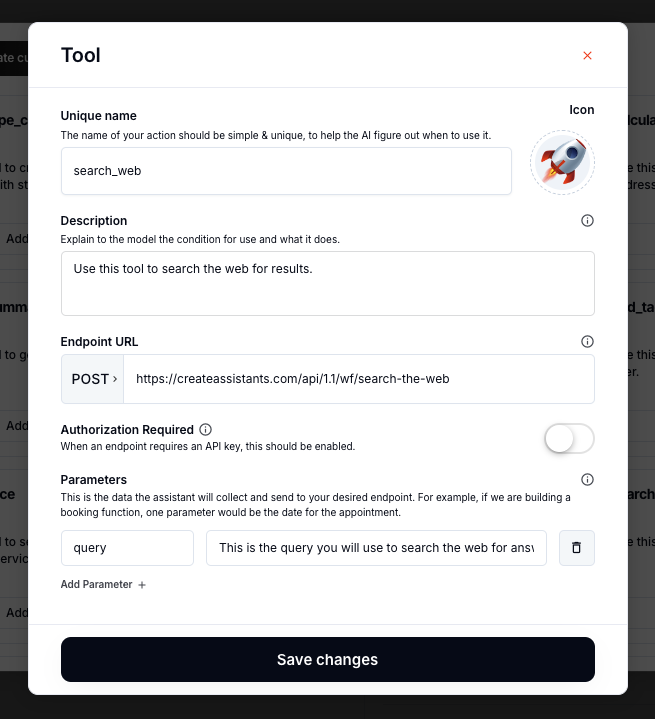Screen dimensions: 655x719
Task: Delete the query parameter with trash icon
Action: coord(576,548)
